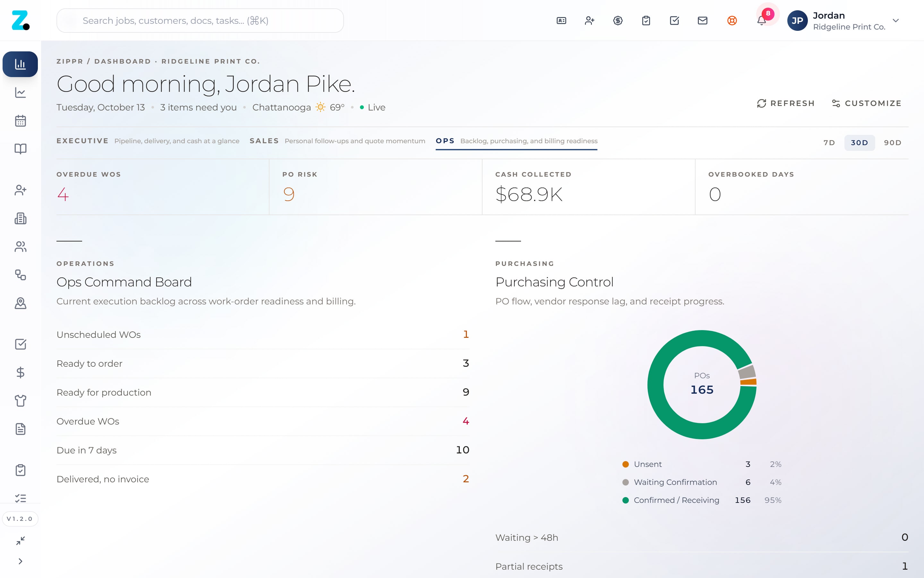
Task: Click the Zippr Z logo
Action: 20,20
